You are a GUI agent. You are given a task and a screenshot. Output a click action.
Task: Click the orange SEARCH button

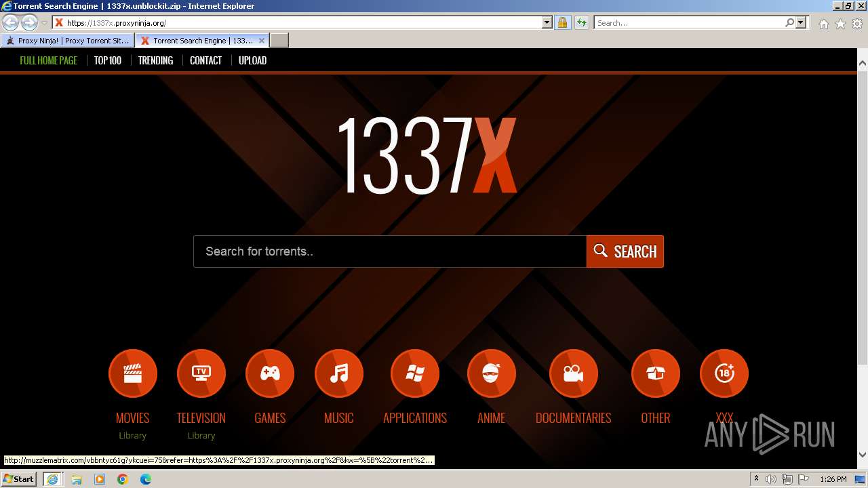(x=625, y=251)
